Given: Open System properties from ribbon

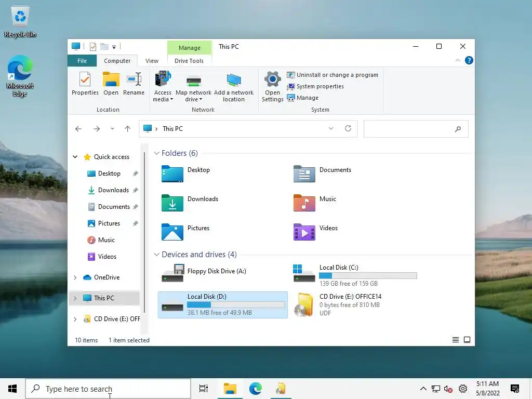Looking at the screenshot, I should [315, 87].
